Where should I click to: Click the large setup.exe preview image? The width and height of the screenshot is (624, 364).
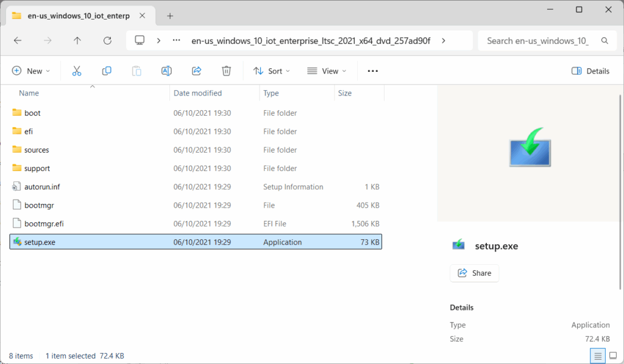coord(530,147)
